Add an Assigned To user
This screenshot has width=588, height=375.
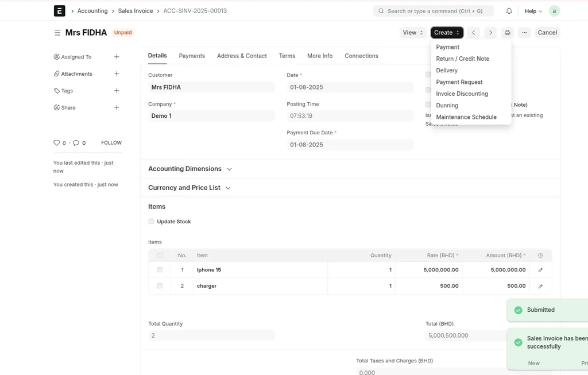(x=117, y=57)
